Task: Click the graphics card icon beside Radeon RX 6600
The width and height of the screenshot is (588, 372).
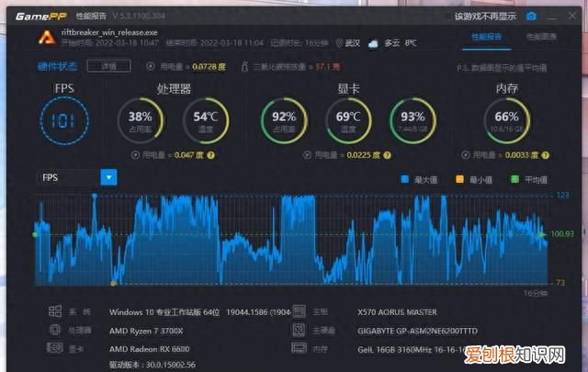Action: point(55,347)
